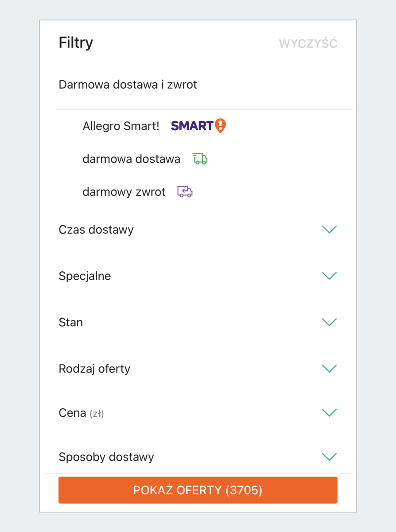Open the Cena (zł) price filter label
The image size is (396, 532).
coord(81,413)
